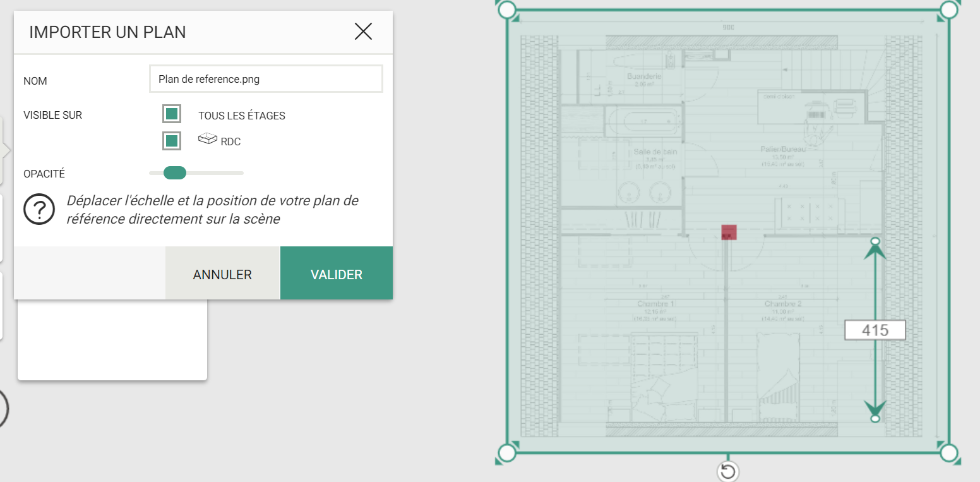Select the plan's top-right corner handle
Viewport: 980px width, 482px height.
[949, 9]
